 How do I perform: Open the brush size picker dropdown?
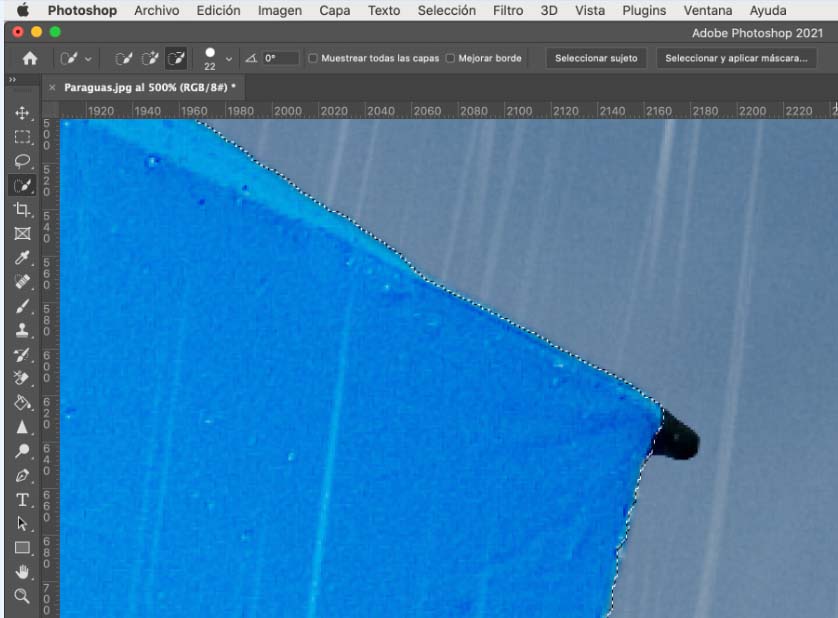pos(229,59)
